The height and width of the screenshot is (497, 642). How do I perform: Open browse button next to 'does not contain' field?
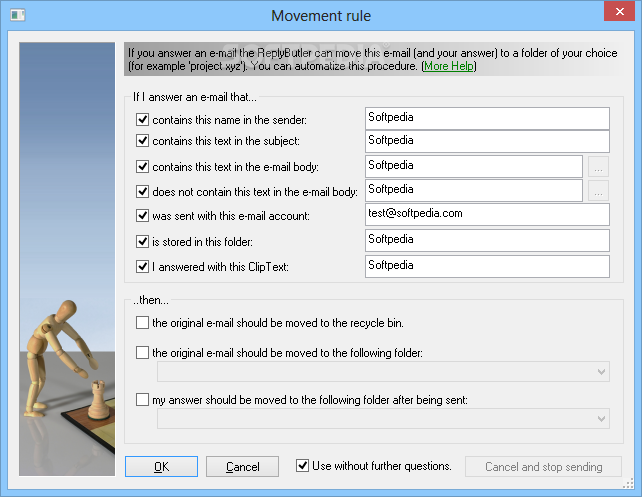coord(598,191)
